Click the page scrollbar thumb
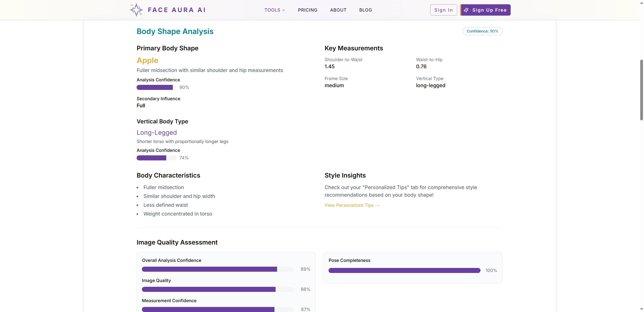644x312 pixels. (641, 90)
